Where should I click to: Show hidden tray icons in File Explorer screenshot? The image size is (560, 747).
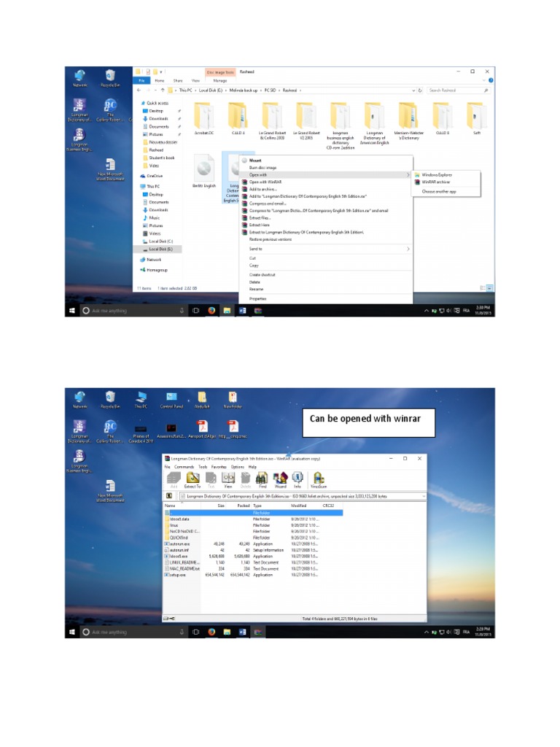pyautogui.click(x=426, y=311)
